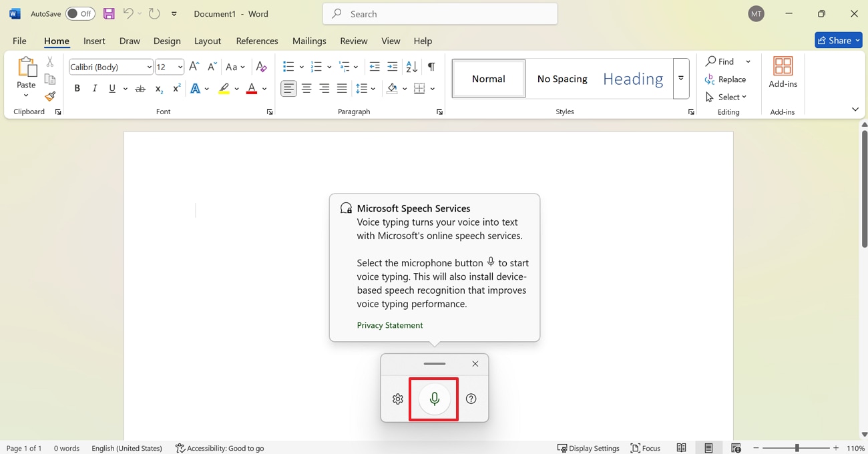868x454 pixels.
Task: Open the font size dropdown
Action: pos(180,67)
